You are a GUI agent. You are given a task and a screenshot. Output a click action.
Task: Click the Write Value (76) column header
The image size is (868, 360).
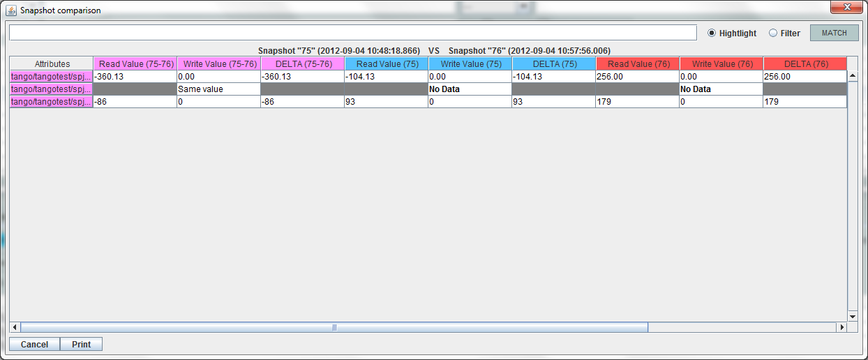(x=721, y=63)
